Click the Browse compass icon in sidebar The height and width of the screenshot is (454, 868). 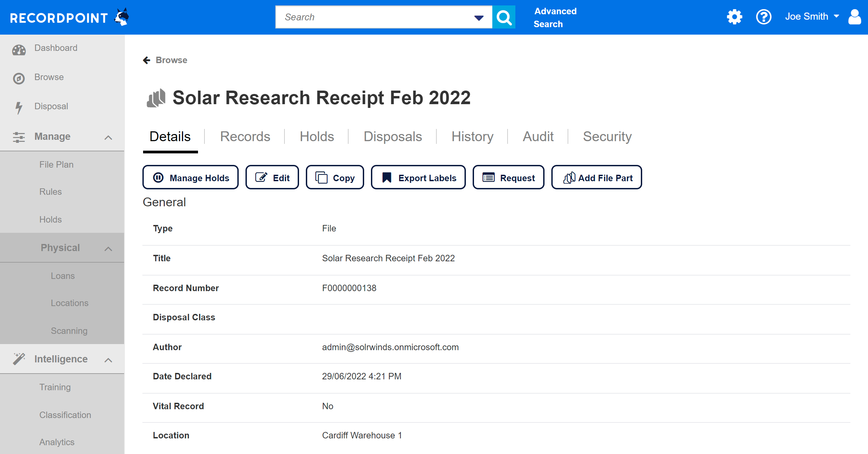(x=19, y=78)
